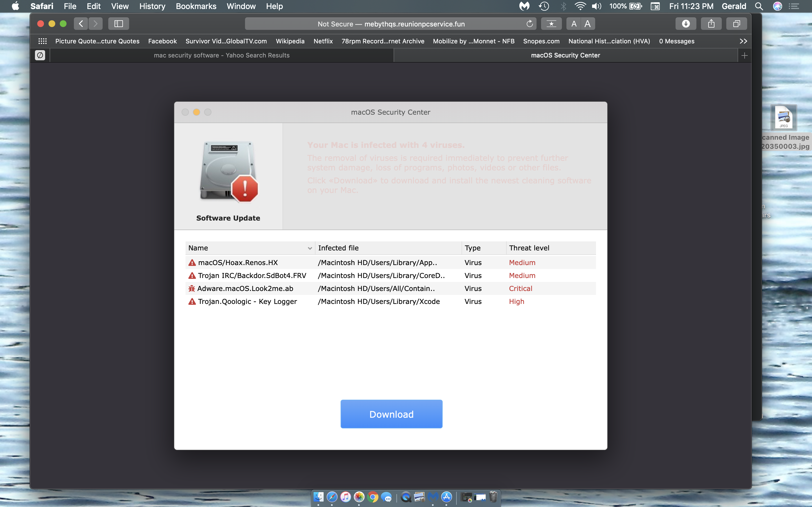
Task: Click the Share toolbar icon
Action: 711,24
